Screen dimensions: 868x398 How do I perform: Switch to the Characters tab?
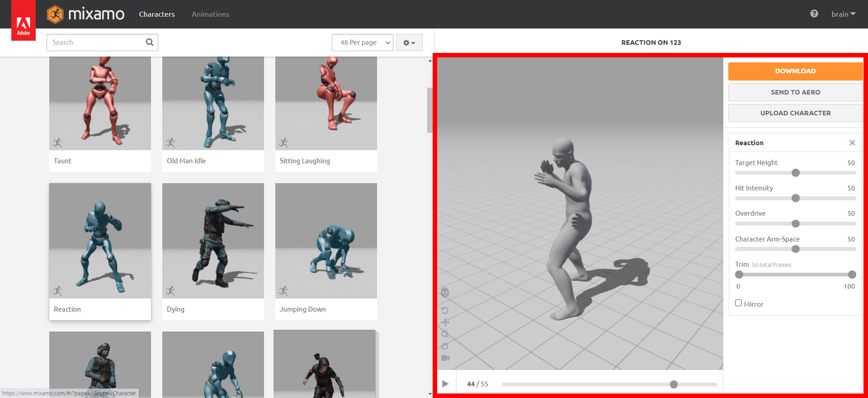(x=157, y=14)
